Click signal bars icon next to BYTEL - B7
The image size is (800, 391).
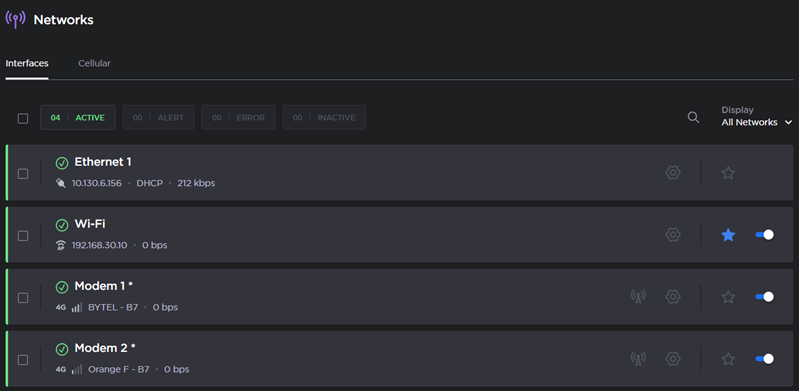tap(77, 307)
